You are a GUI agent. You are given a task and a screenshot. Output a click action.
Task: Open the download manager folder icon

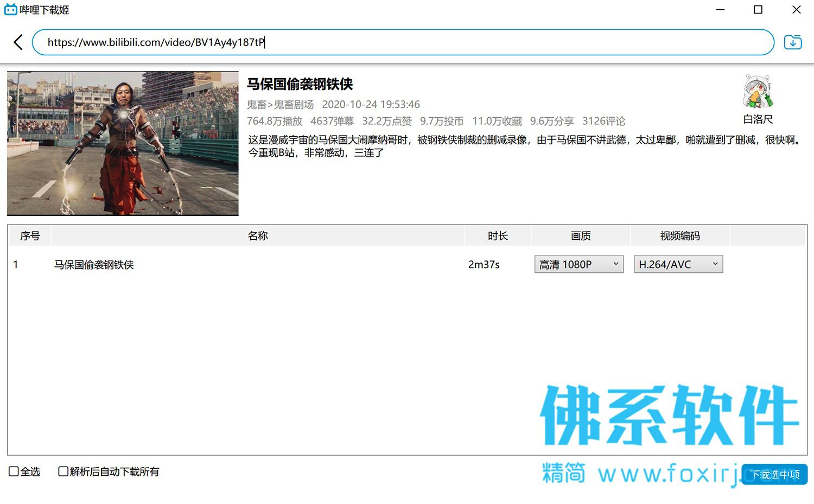click(793, 42)
